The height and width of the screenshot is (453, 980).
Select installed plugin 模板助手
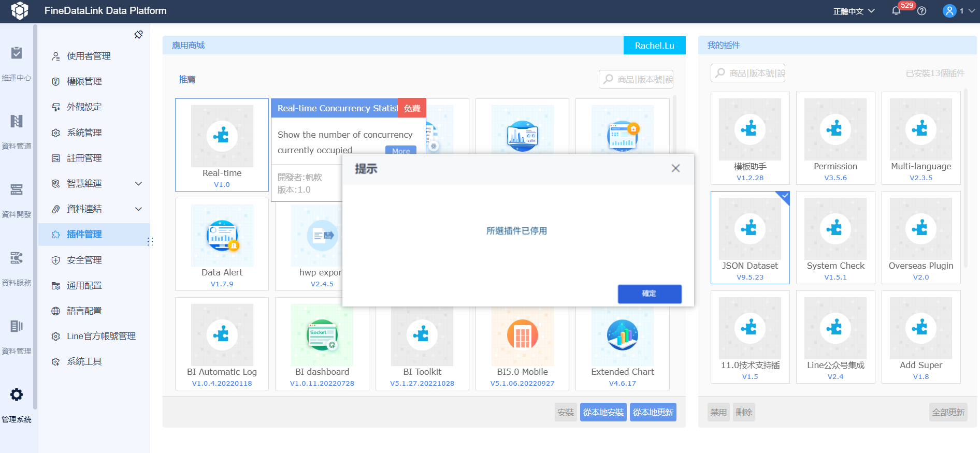pyautogui.click(x=750, y=138)
